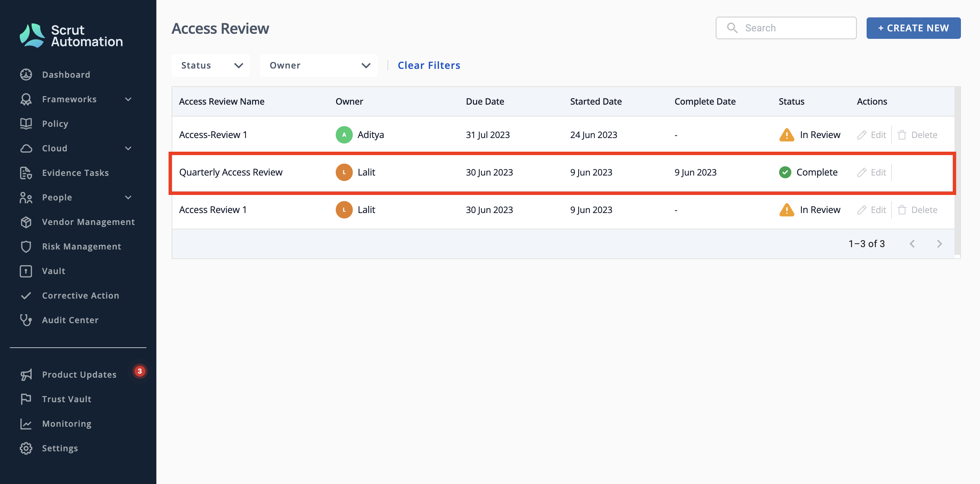Click the Settings gear icon
Screen dimensions: 980x484
[26, 448]
